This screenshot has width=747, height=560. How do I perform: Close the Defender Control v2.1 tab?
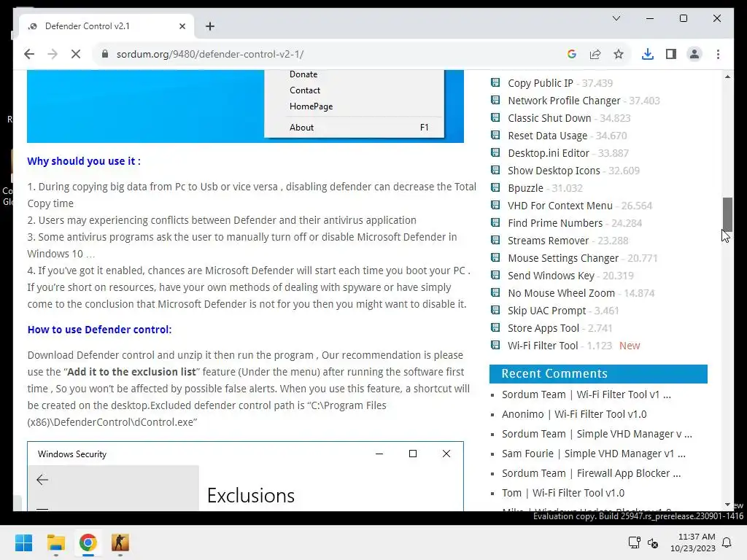pos(182,26)
